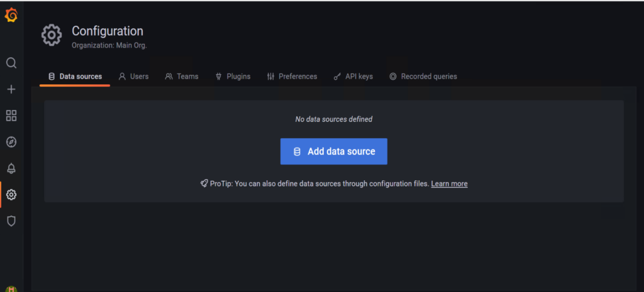Switch to the Recorded queries tab

coord(423,77)
